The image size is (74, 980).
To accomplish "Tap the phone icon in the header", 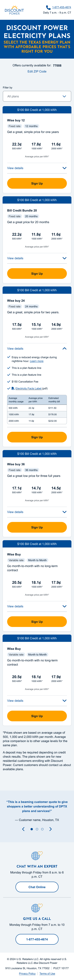I will point(48,7).
